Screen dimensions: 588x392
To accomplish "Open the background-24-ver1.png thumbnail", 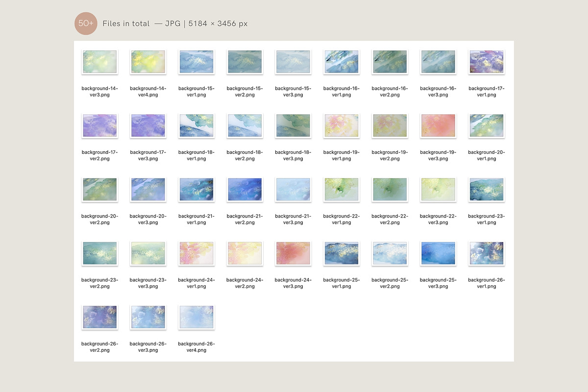I will click(x=196, y=253).
